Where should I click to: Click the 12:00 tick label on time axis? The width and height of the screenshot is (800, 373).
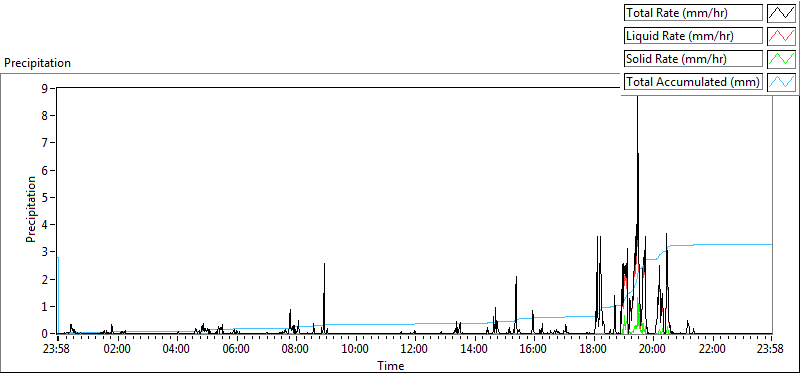click(415, 350)
